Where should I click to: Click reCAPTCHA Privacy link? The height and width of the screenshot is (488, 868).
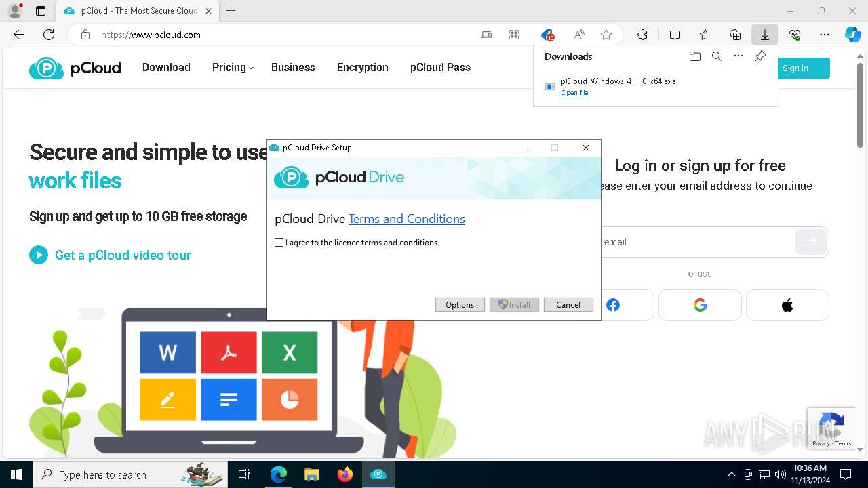pos(821,443)
